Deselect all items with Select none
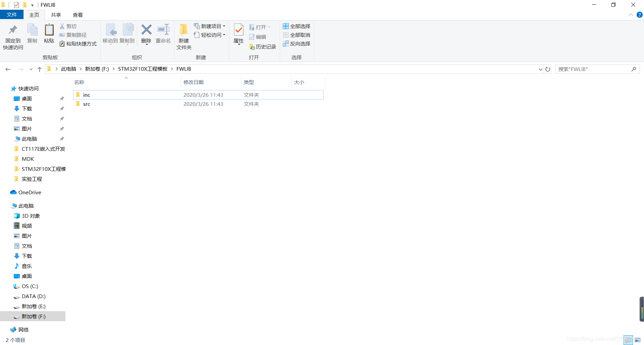This screenshot has height=345, width=644. click(x=297, y=35)
